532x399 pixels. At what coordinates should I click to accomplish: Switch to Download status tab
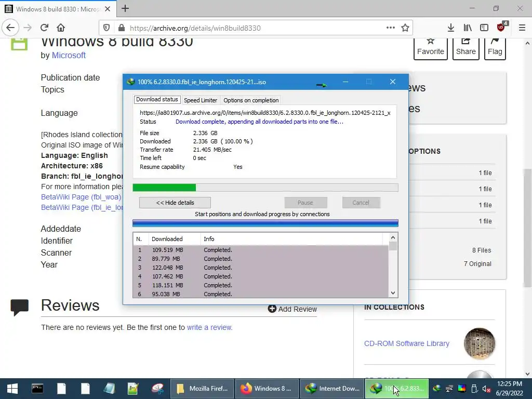[157, 99]
